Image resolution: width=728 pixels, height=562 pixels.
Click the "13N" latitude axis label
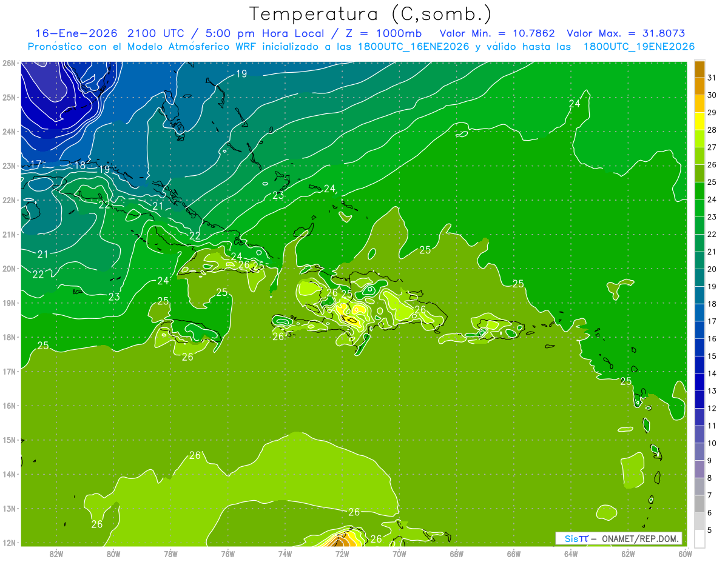[x=8, y=508]
